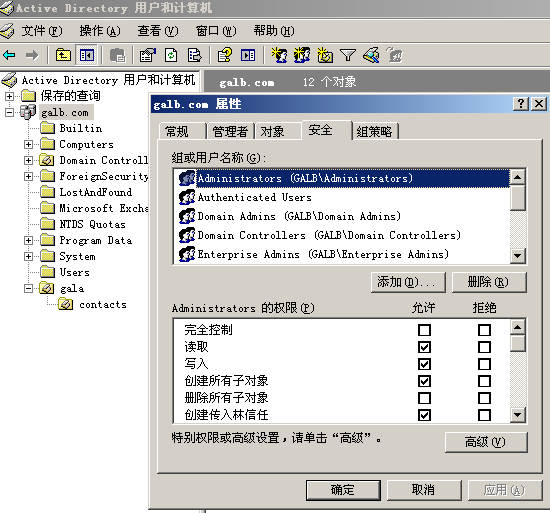The image size is (550, 513).
Task: Click the Filter funnel toolbar icon
Action: [x=348, y=55]
